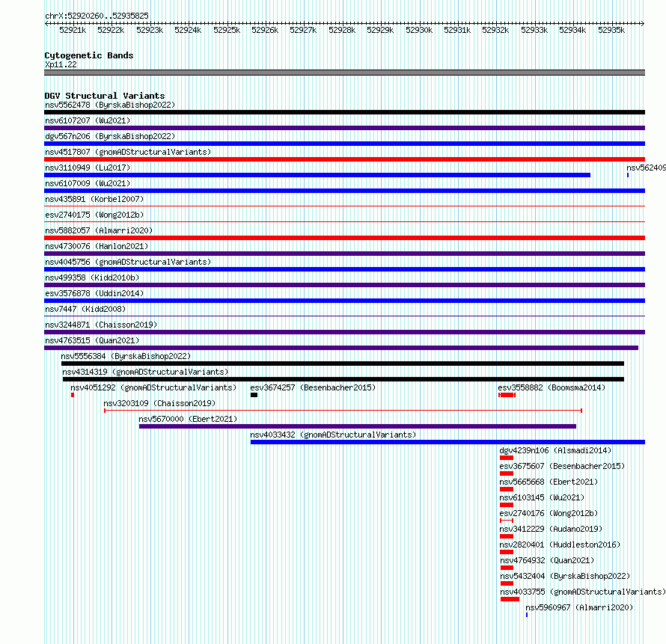
Task: Click the small black block under esv3674257
Action: click(254, 395)
